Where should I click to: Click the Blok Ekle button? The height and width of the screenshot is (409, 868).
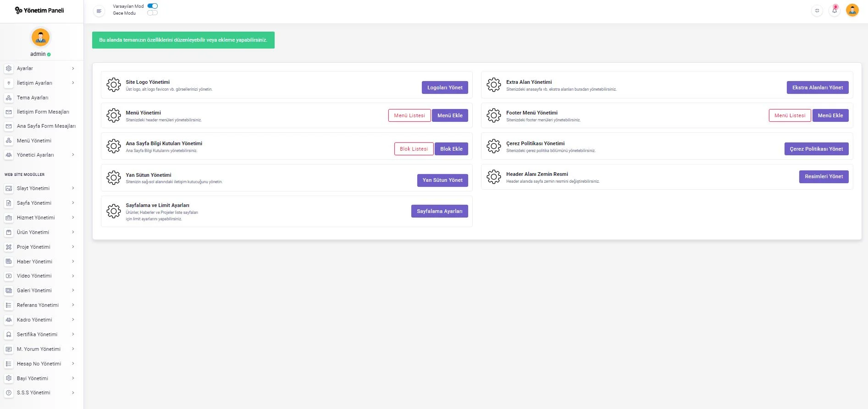[451, 149]
